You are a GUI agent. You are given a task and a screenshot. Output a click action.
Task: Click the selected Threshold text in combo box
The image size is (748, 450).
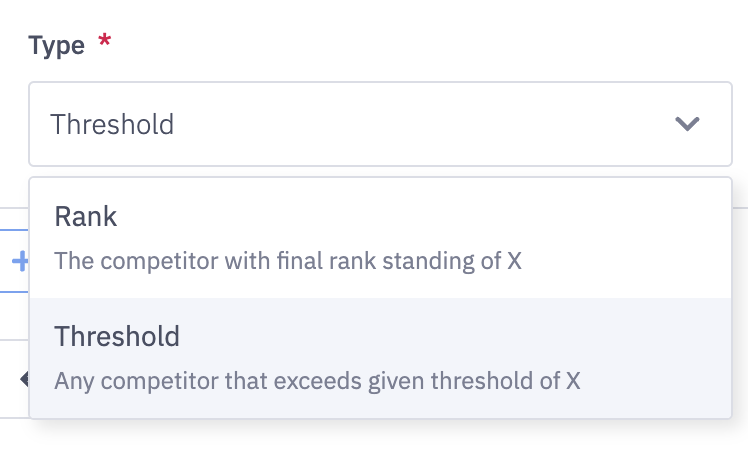tap(112, 125)
